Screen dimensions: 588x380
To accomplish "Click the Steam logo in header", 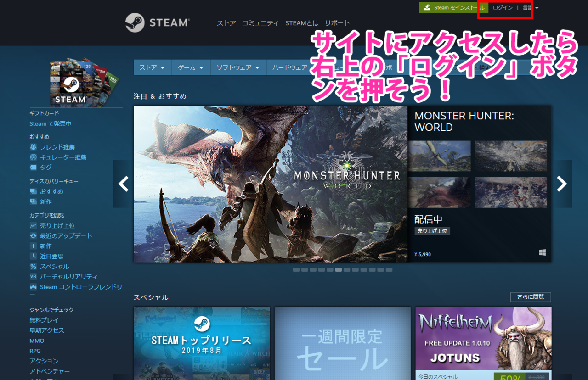I will tap(158, 22).
